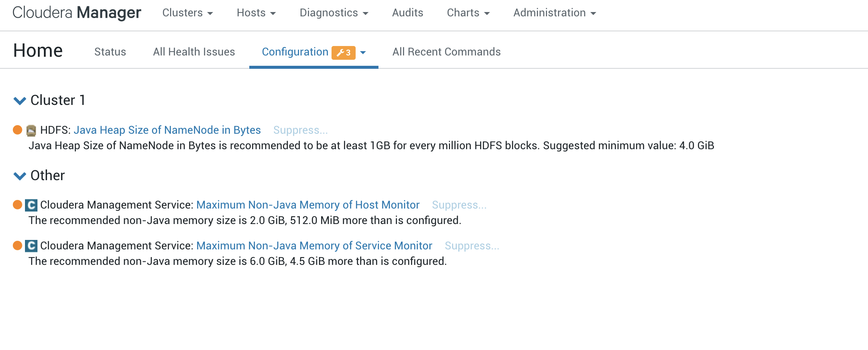Click the orange warning dot for Service Monitor
This screenshot has height=350, width=868.
[18, 246]
